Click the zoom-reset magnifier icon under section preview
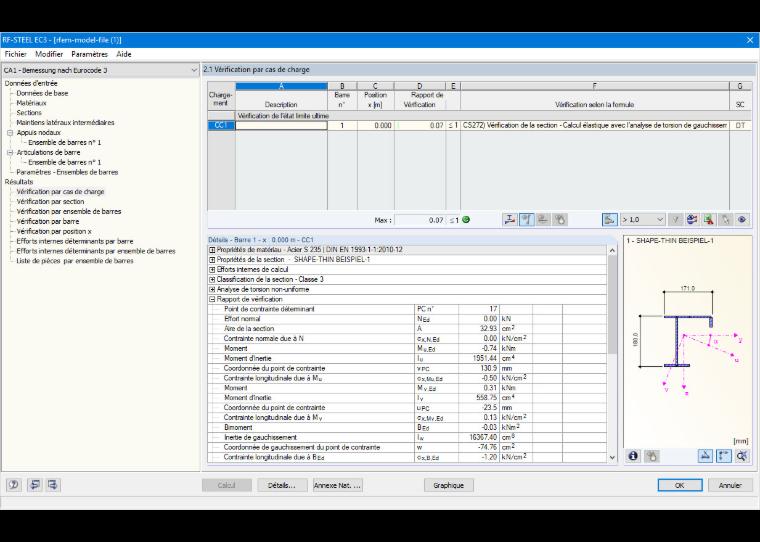This screenshot has width=760, height=542. pyautogui.click(x=742, y=456)
